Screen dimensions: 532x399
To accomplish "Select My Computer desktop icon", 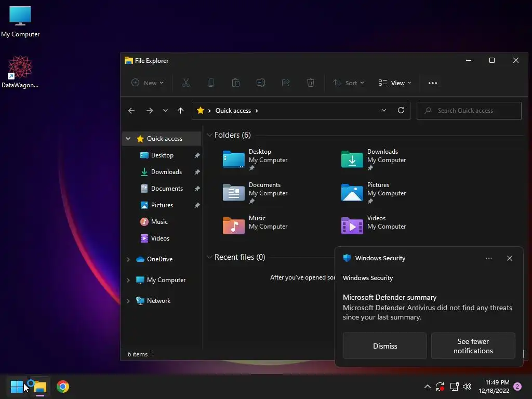I will (20, 22).
